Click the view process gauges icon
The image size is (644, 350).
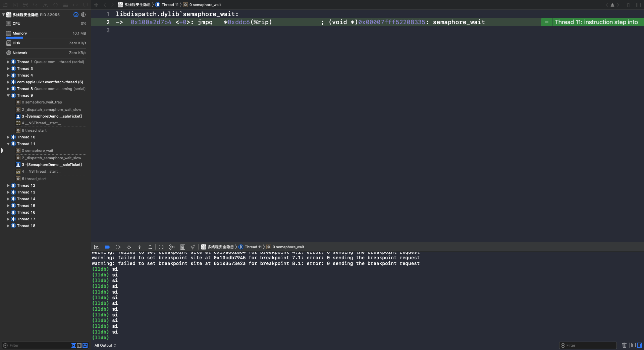(x=76, y=15)
